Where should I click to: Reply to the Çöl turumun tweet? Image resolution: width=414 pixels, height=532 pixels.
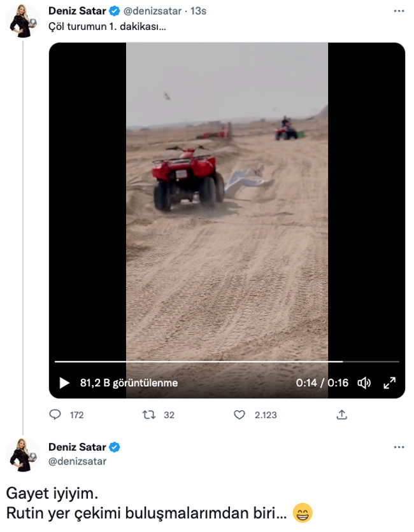(55, 415)
